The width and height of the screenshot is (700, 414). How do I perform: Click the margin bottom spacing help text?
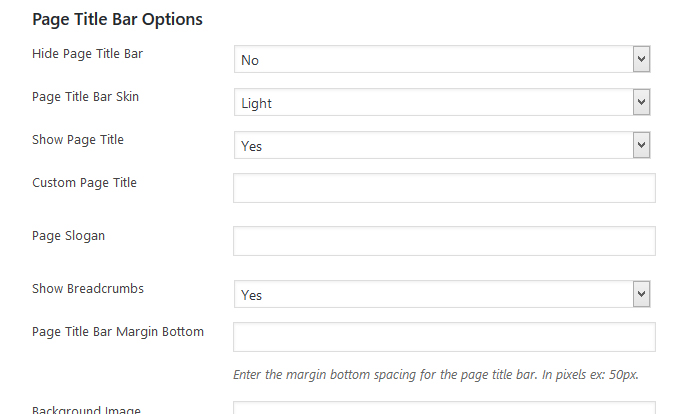pyautogui.click(x=435, y=375)
